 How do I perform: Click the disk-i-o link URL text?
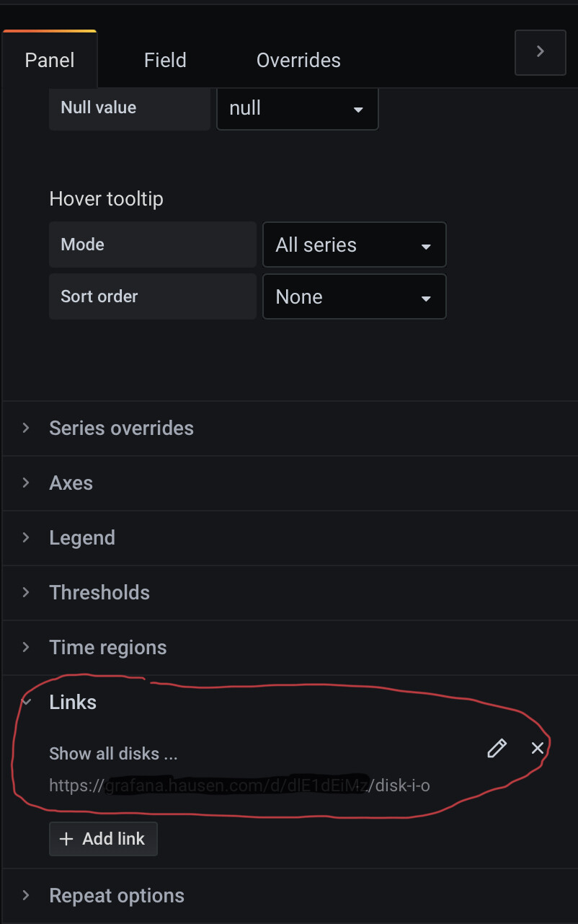click(239, 785)
